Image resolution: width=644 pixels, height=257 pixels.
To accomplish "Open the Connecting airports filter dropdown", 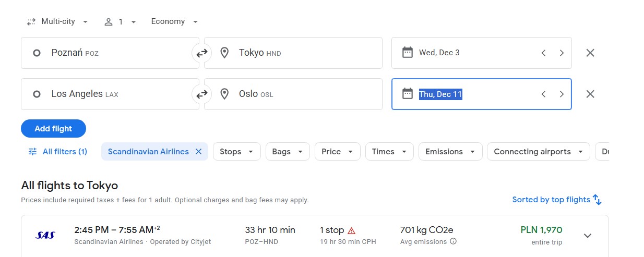I will [x=539, y=152].
